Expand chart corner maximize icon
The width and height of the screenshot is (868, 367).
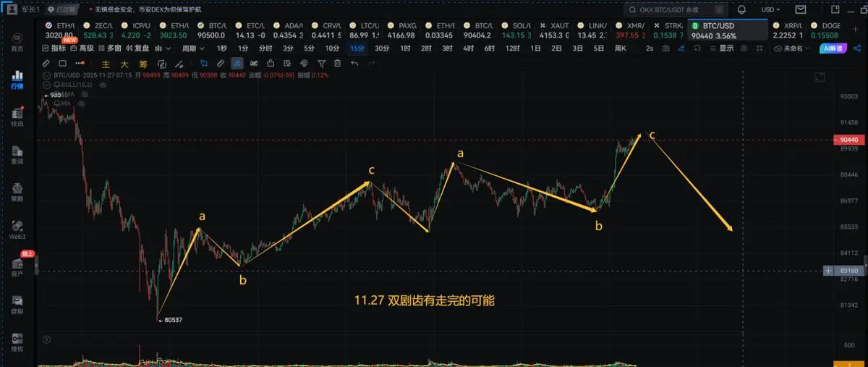coord(820,77)
